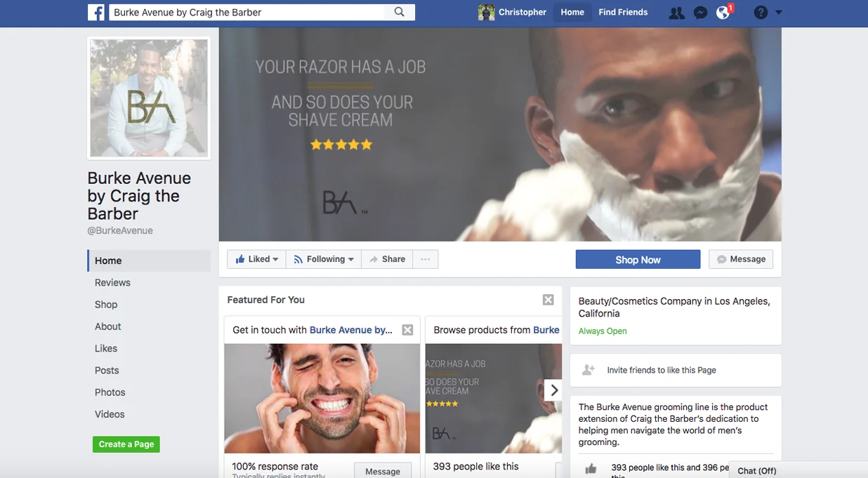This screenshot has width=868, height=478.
Task: Click the Message button under cover photo
Action: pyautogui.click(x=741, y=259)
